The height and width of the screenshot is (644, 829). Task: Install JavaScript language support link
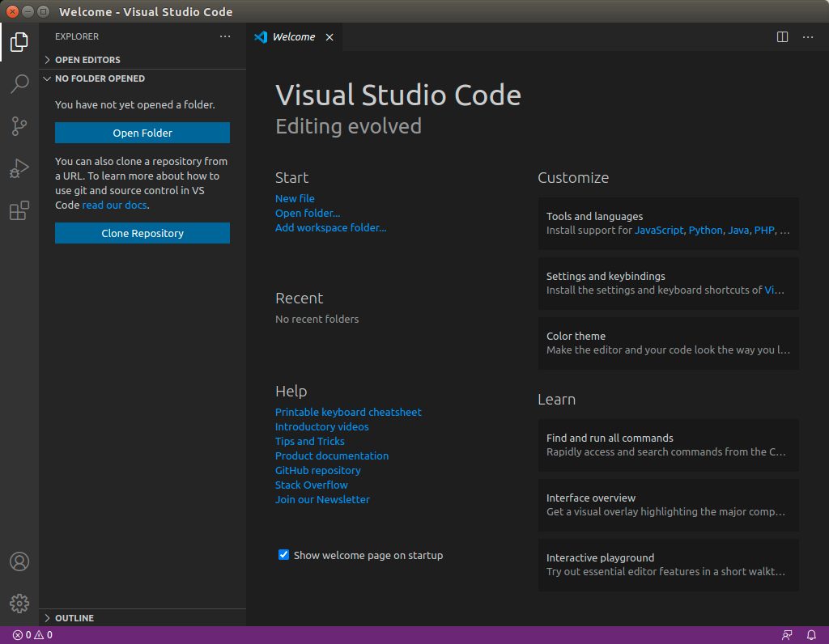pyautogui.click(x=659, y=231)
